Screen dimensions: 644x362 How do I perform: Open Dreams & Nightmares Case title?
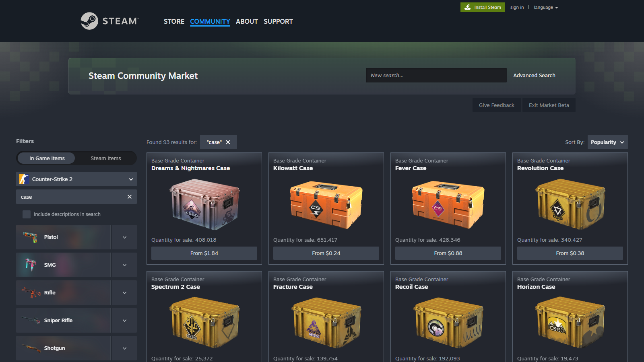click(190, 168)
